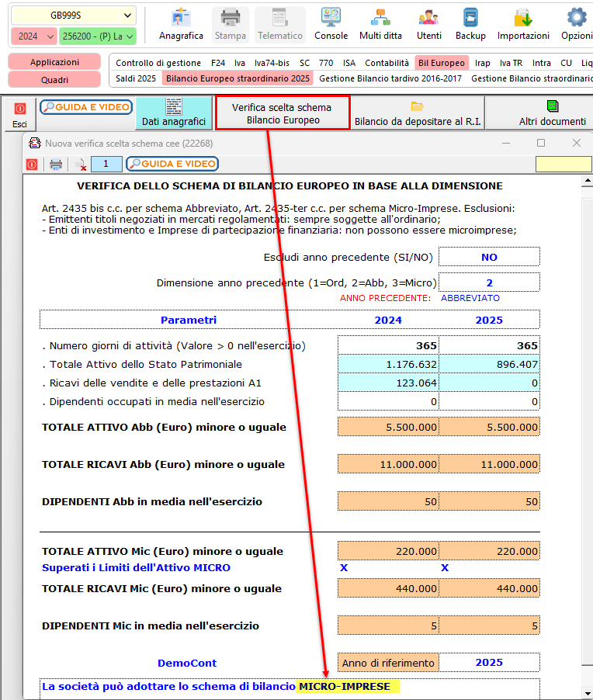Click the delete page icon with red X
The image size is (593, 700).
pyautogui.click(x=81, y=165)
